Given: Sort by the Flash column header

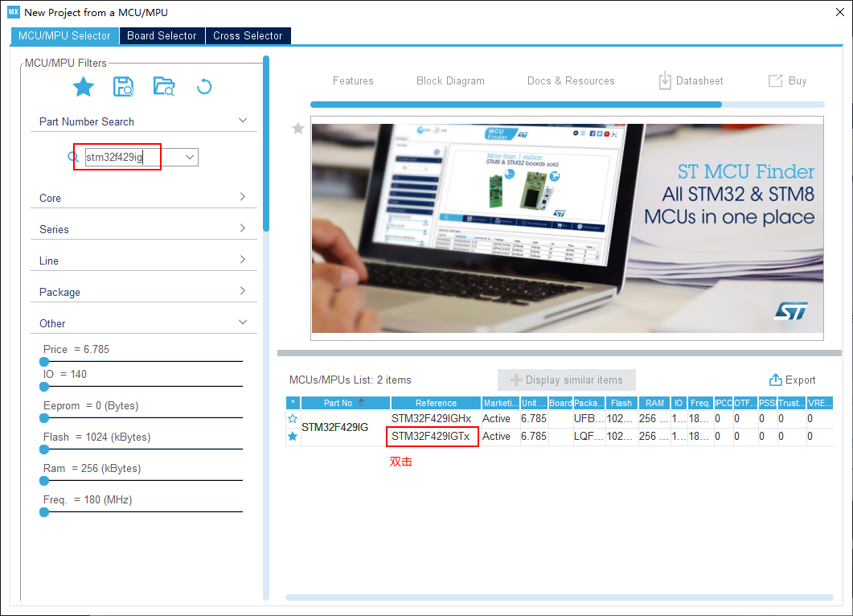Looking at the screenshot, I should coord(621,403).
